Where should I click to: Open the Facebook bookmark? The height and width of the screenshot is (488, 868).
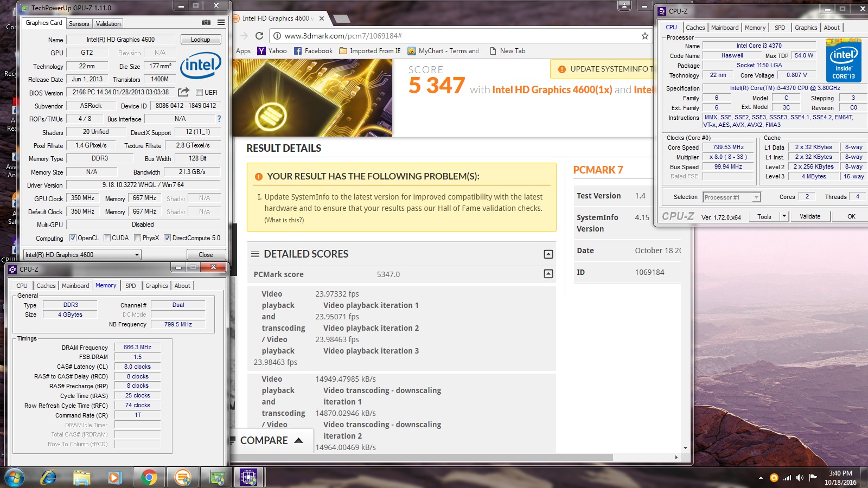pos(313,51)
